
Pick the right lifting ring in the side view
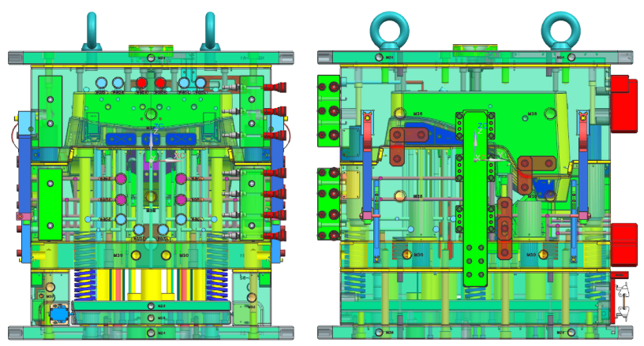560,31
